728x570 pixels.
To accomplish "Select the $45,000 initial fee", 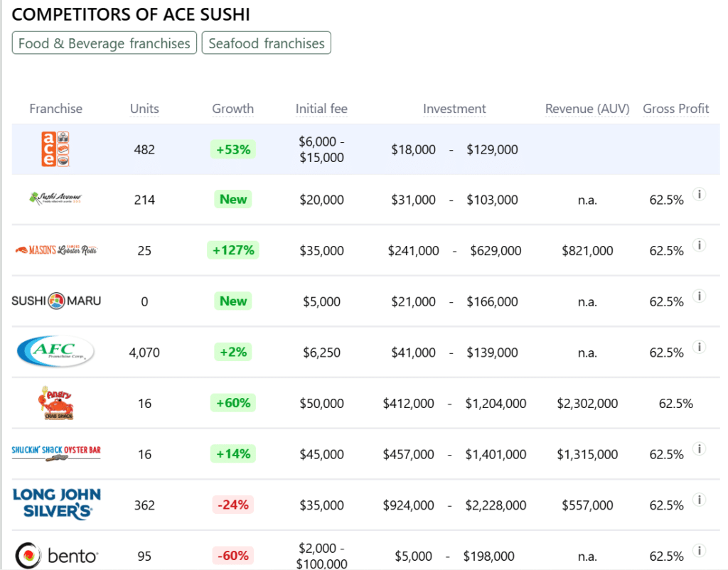I will 322,454.
